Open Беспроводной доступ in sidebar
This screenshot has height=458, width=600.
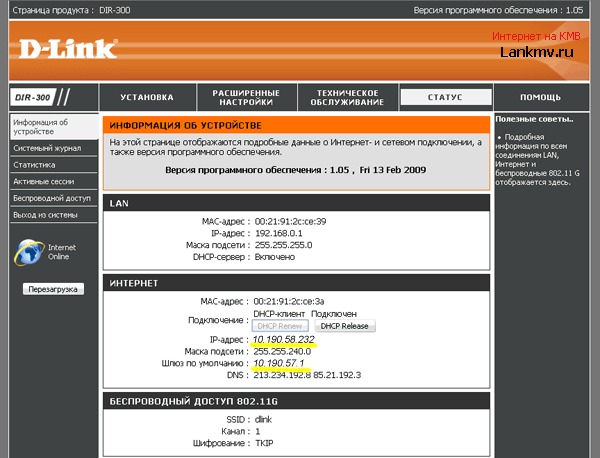click(54, 198)
